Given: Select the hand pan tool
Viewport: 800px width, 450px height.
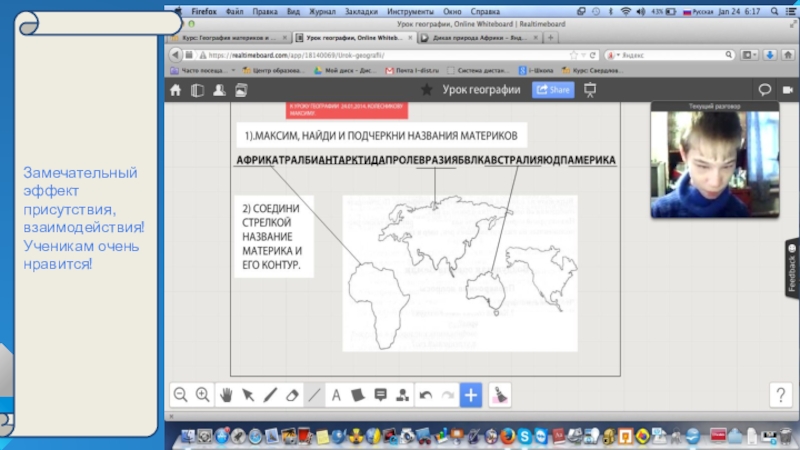Looking at the screenshot, I should (226, 395).
